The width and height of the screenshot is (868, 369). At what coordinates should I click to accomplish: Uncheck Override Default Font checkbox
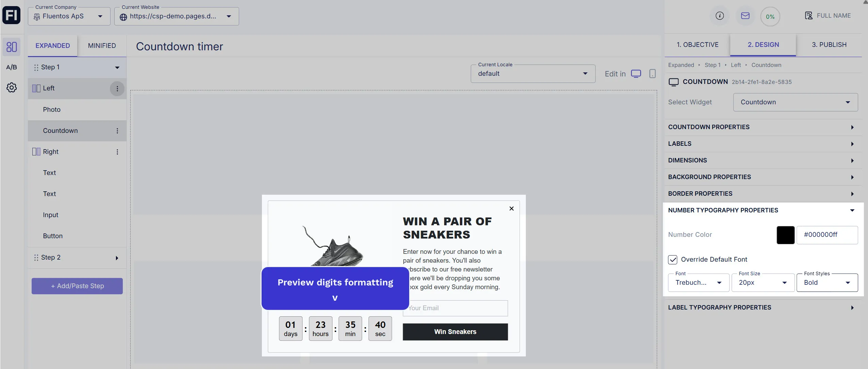pyautogui.click(x=672, y=260)
